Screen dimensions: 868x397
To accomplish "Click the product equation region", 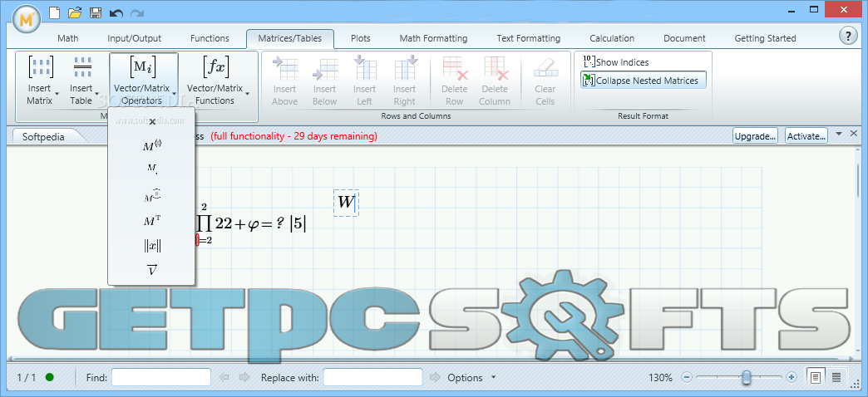I will tap(251, 224).
